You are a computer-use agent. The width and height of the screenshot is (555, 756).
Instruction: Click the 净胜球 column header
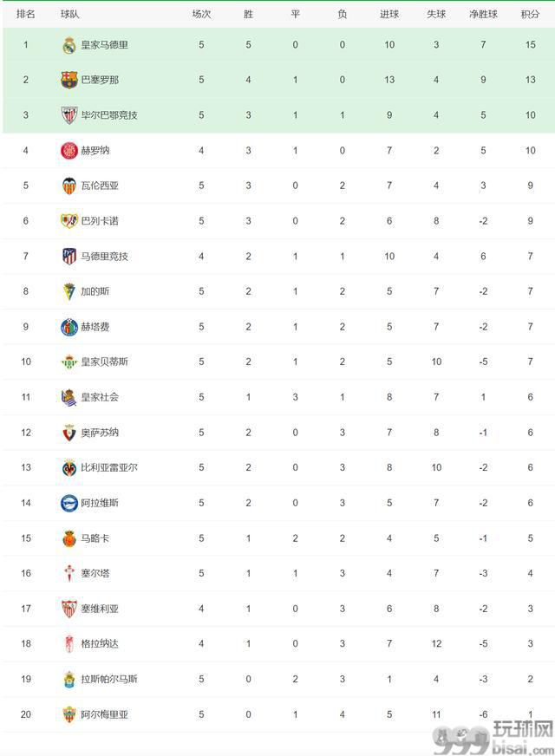pos(483,15)
